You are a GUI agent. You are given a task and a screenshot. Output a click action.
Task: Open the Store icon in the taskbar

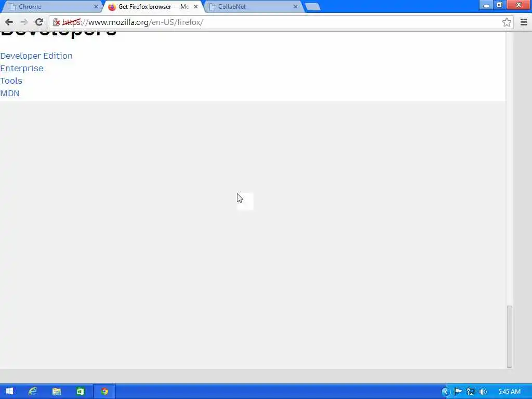point(80,392)
